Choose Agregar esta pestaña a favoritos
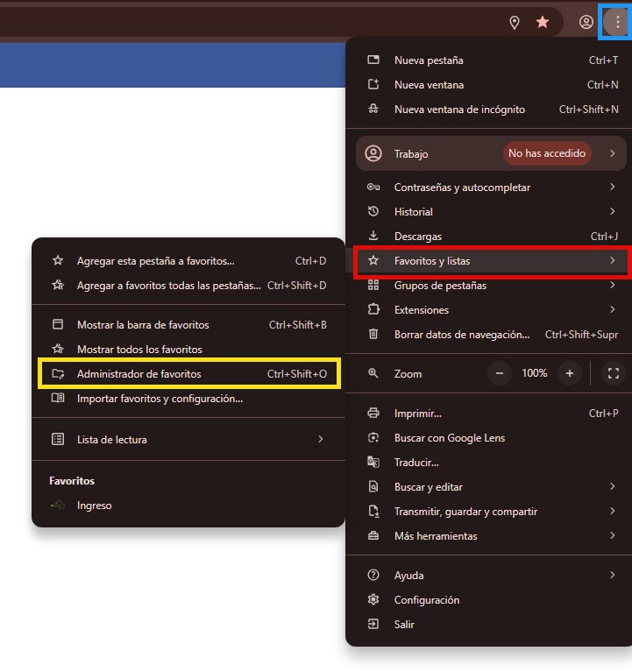Image resolution: width=632 pixels, height=672 pixels. tap(155, 261)
